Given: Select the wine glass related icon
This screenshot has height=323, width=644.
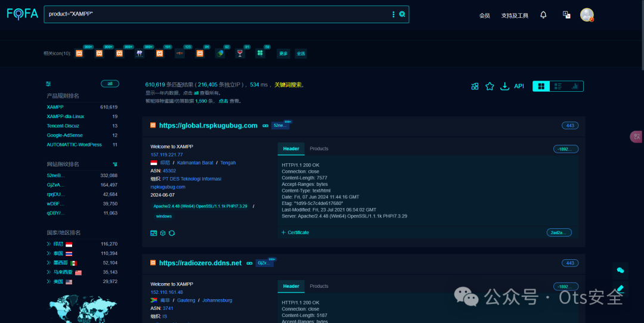Looking at the screenshot, I should (x=240, y=54).
